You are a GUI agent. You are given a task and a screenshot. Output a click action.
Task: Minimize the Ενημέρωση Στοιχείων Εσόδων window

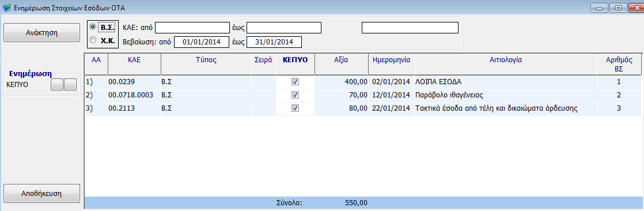coord(599,7)
